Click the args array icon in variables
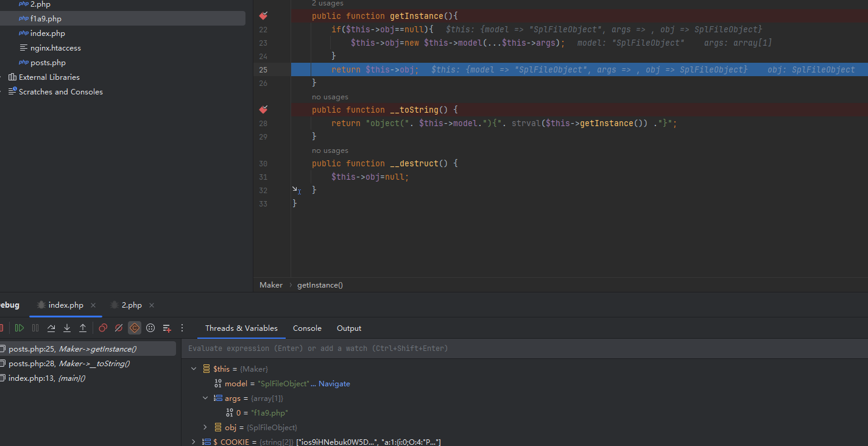This screenshot has width=868, height=446. pos(218,398)
